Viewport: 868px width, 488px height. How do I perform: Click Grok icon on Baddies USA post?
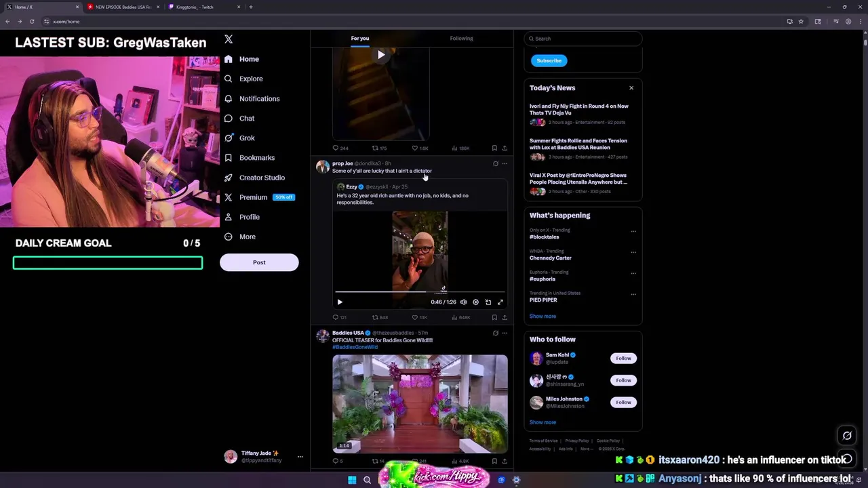click(496, 333)
